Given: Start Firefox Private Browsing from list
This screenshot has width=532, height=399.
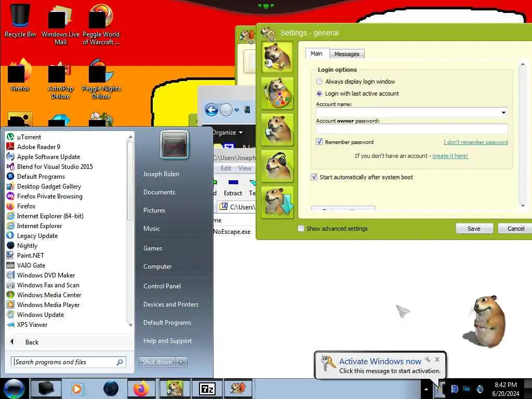Looking at the screenshot, I should [49, 196].
